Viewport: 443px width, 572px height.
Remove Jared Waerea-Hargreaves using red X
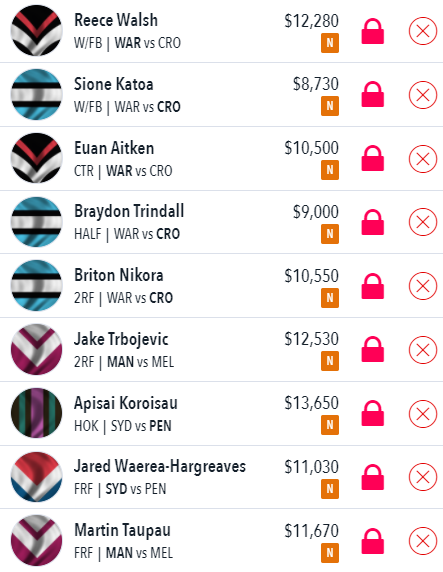(423, 477)
